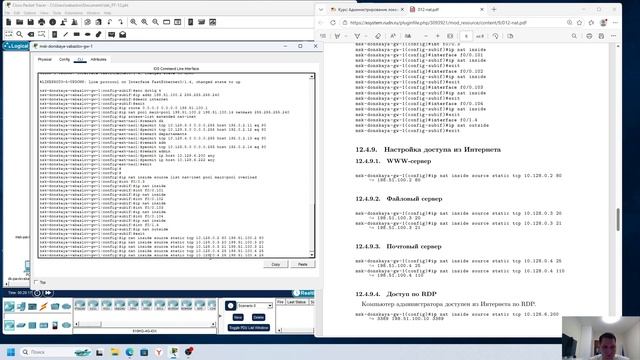The width and height of the screenshot is (640, 360).
Task: Select the Network Devices category icon
Action: pos(9,306)
